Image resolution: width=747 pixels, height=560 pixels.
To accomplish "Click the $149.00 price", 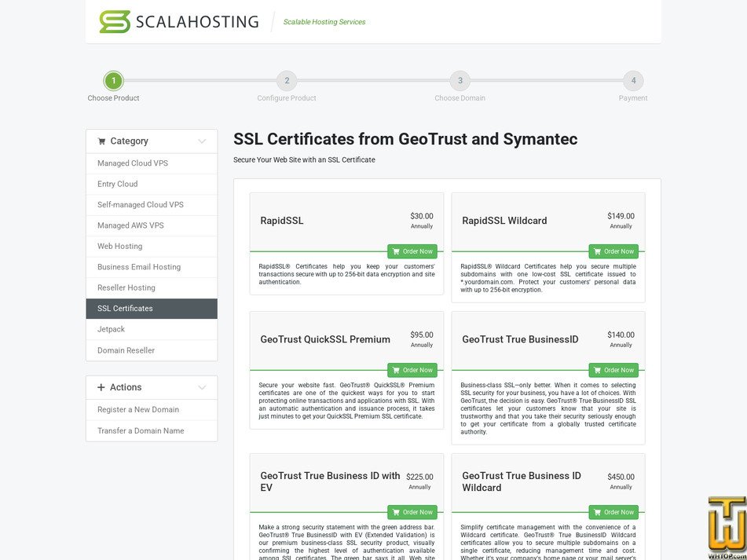I will (621, 216).
